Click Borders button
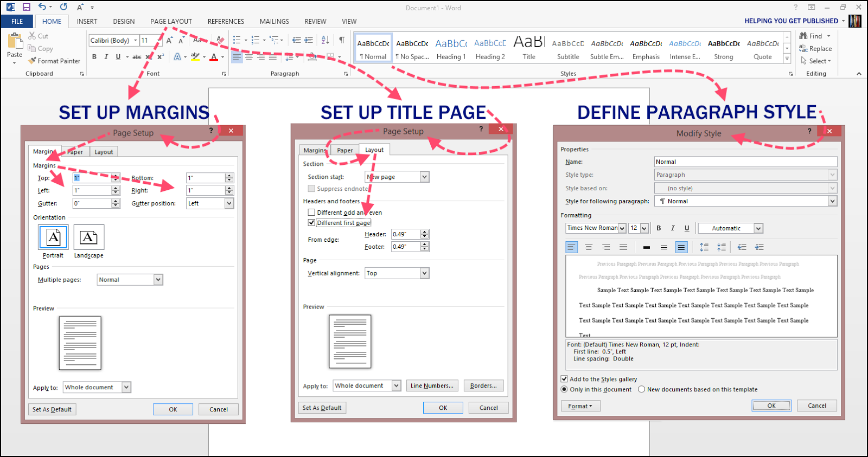868x457 pixels. (483, 385)
